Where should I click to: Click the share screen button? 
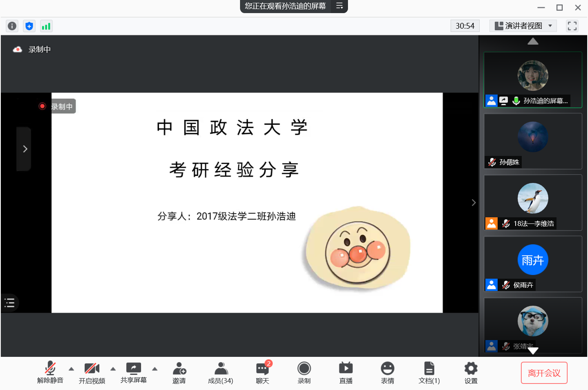coord(134,372)
